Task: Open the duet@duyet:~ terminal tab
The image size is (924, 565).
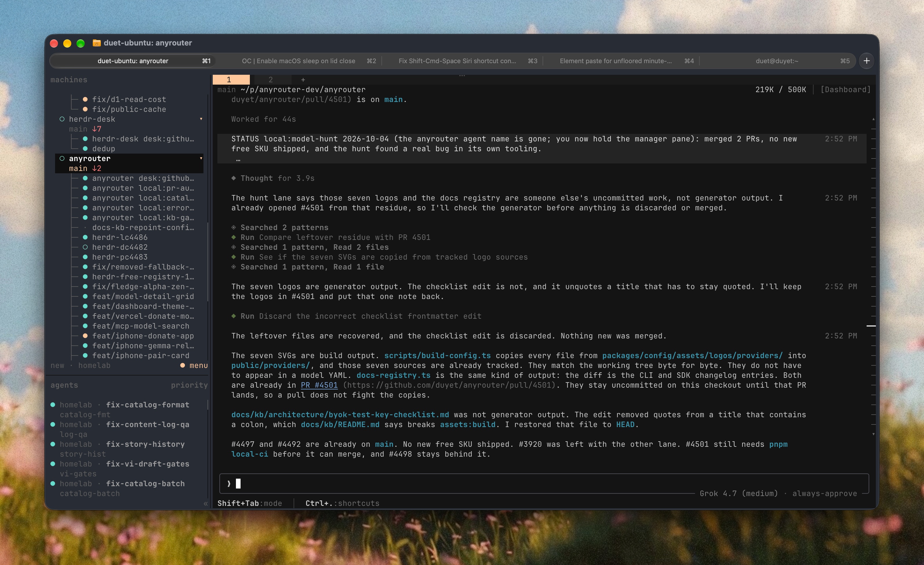Action: (x=777, y=61)
